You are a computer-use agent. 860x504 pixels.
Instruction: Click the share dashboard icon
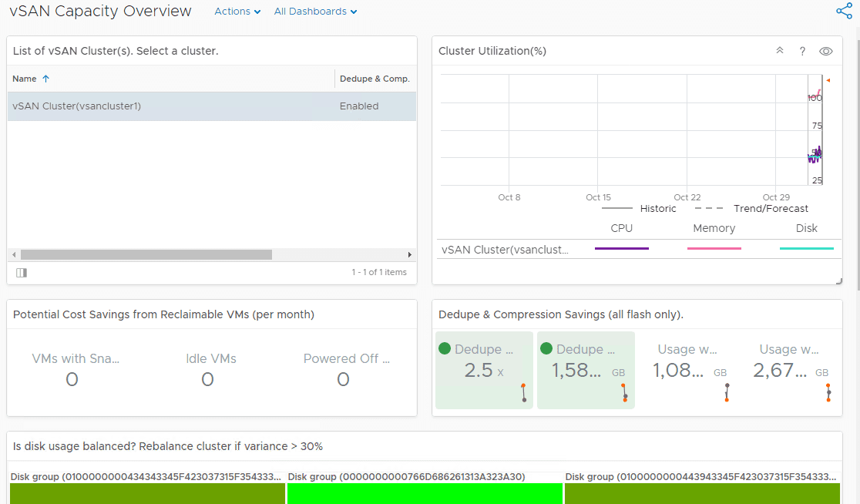845,11
